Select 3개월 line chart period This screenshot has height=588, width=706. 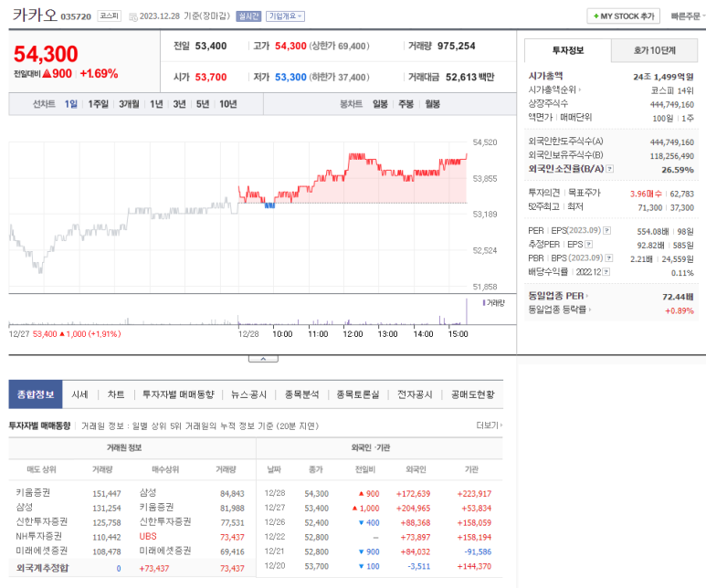(129, 104)
